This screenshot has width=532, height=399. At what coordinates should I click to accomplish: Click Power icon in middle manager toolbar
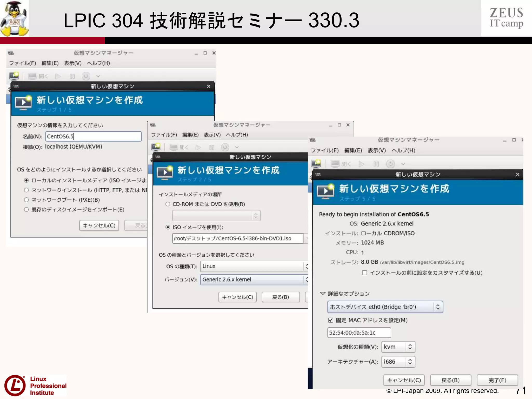[x=225, y=147]
